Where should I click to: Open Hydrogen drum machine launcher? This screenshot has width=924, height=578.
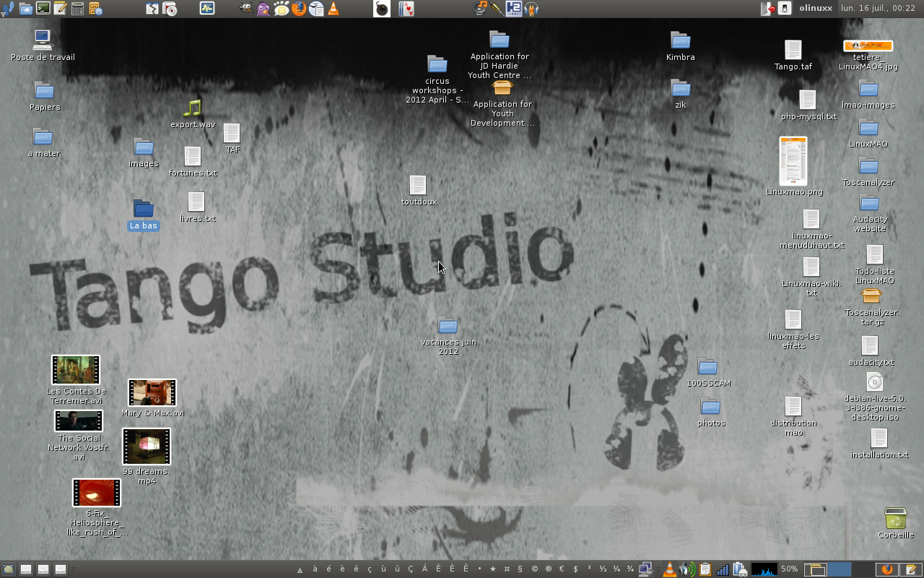(514, 9)
